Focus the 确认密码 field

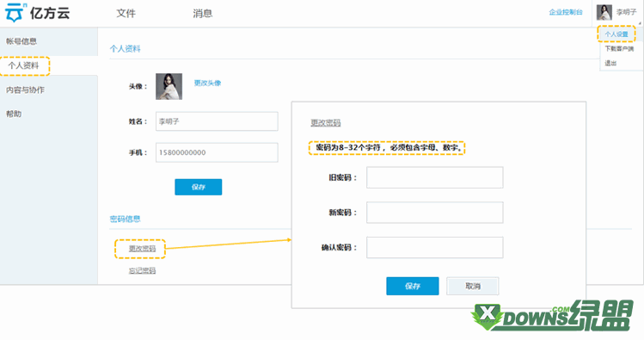(434, 248)
